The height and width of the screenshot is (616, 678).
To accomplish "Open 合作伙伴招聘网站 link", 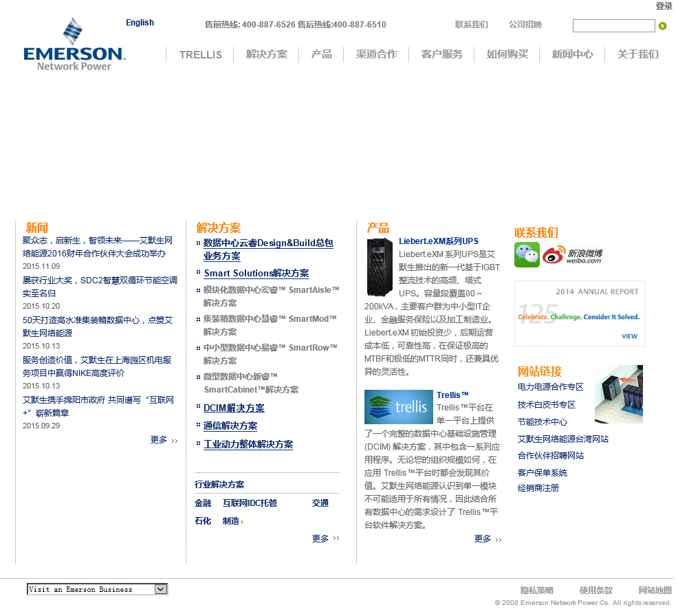I will 550,456.
